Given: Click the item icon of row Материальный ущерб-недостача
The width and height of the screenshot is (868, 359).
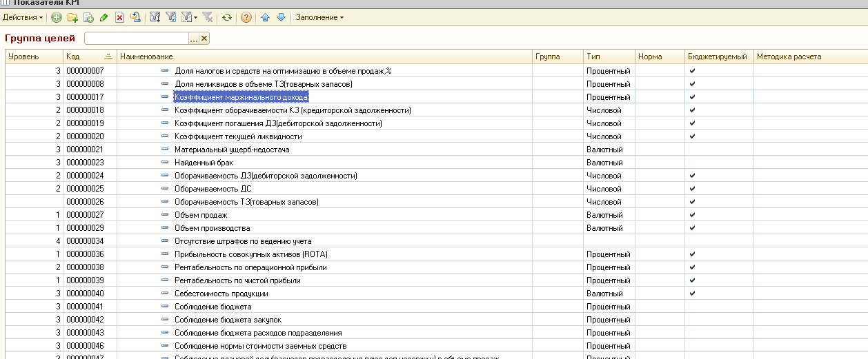Looking at the screenshot, I should pyautogui.click(x=165, y=150).
